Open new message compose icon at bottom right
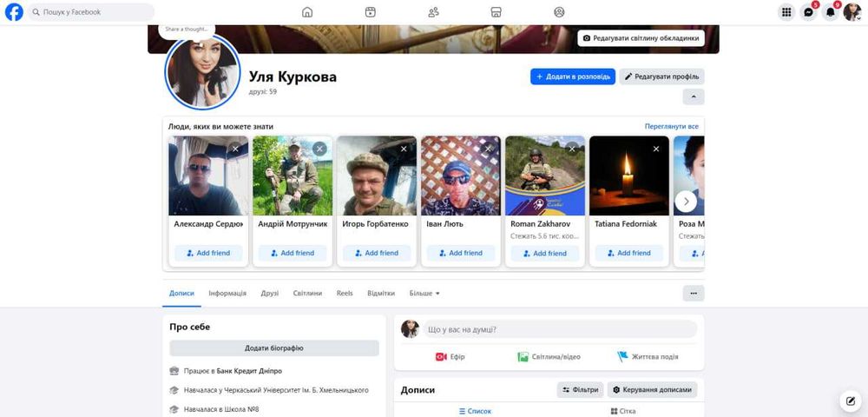 849,400
